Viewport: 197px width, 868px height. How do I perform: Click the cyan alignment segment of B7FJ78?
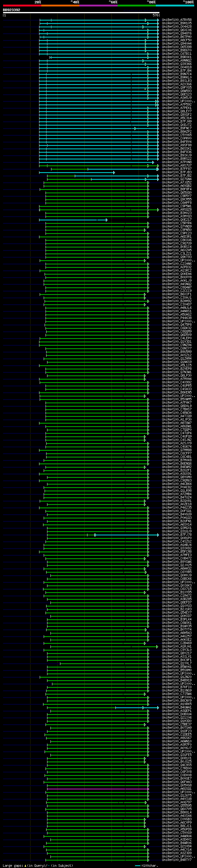tap(127, 535)
